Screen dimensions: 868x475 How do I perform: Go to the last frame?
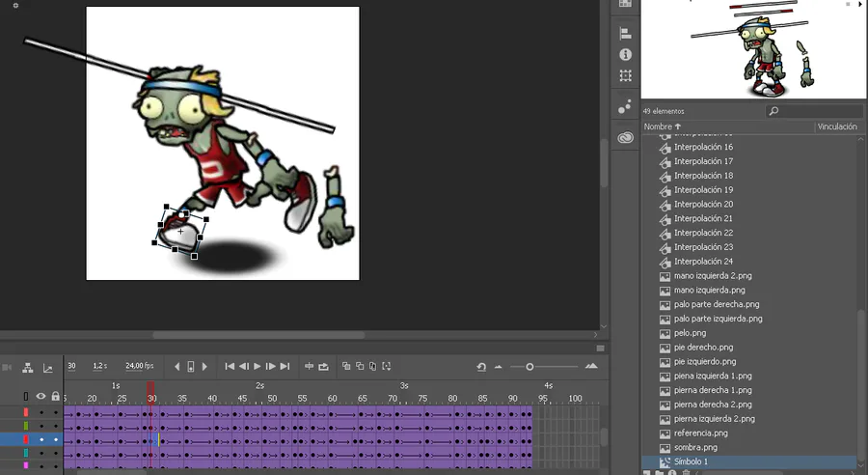285,366
